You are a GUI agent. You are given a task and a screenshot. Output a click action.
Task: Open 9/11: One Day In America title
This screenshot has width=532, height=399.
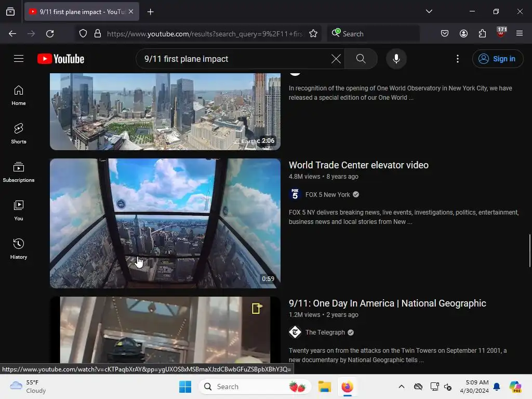388,303
